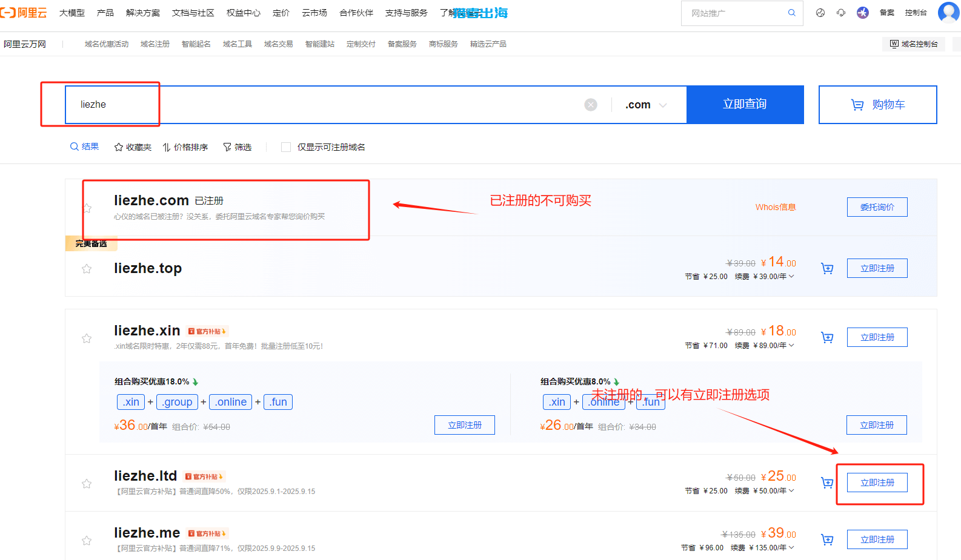This screenshot has width=961, height=560.
Task: Open 云市场 menu
Action: (x=314, y=13)
